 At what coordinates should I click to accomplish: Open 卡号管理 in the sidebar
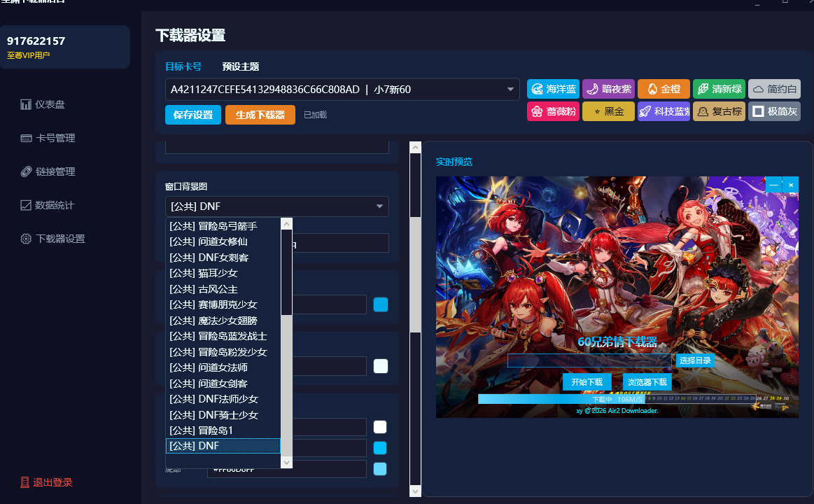48,138
